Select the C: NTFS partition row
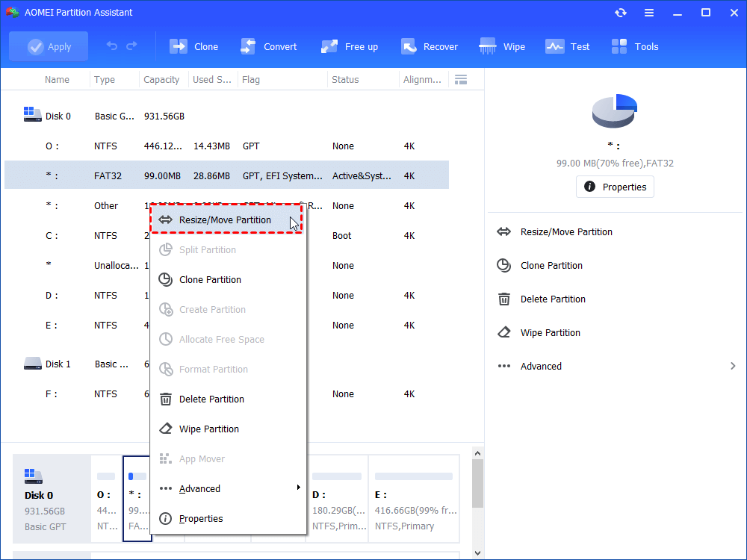The height and width of the screenshot is (560, 747). [227, 236]
